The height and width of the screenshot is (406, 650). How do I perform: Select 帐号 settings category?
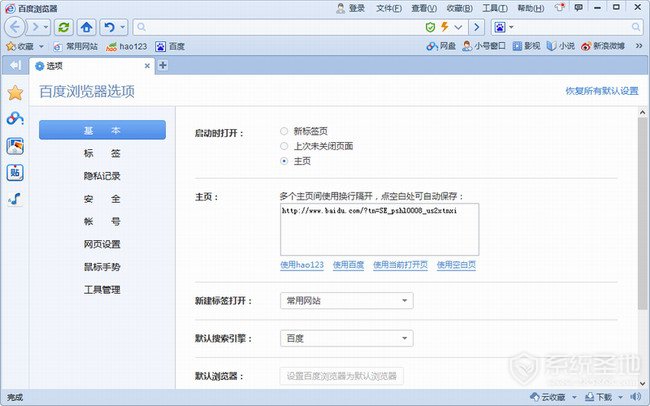[102, 221]
